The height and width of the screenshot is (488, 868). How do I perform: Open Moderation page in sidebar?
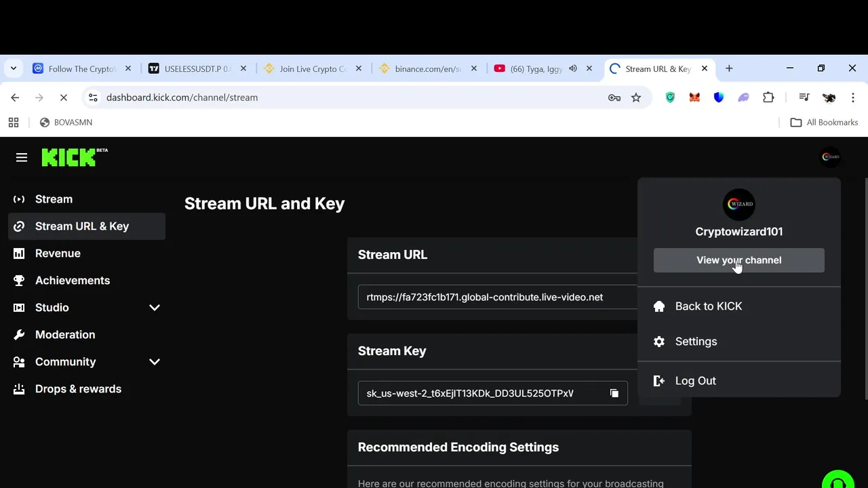87,335
